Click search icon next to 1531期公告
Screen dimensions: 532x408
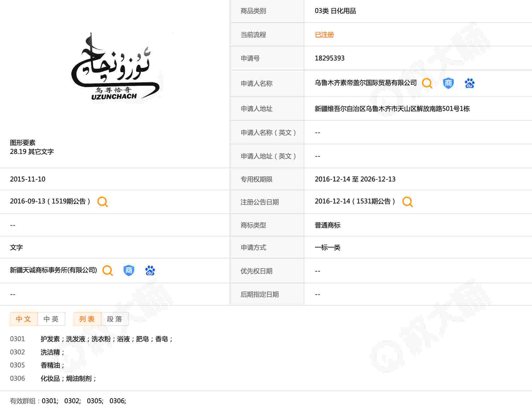tap(407, 202)
